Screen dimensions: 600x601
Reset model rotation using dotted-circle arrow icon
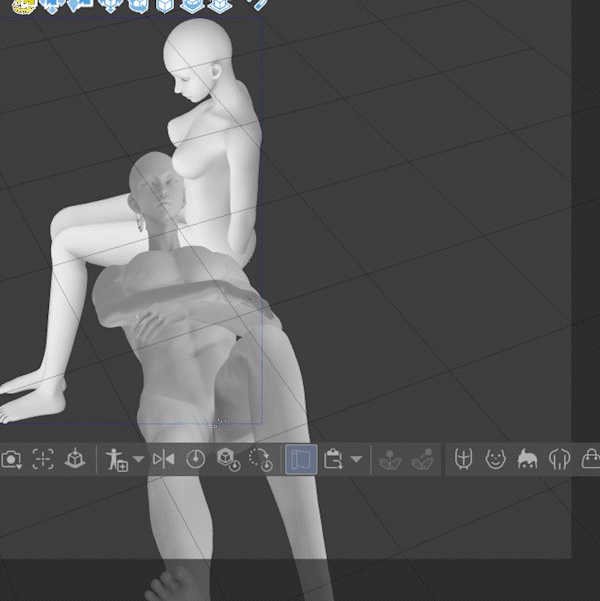261,460
